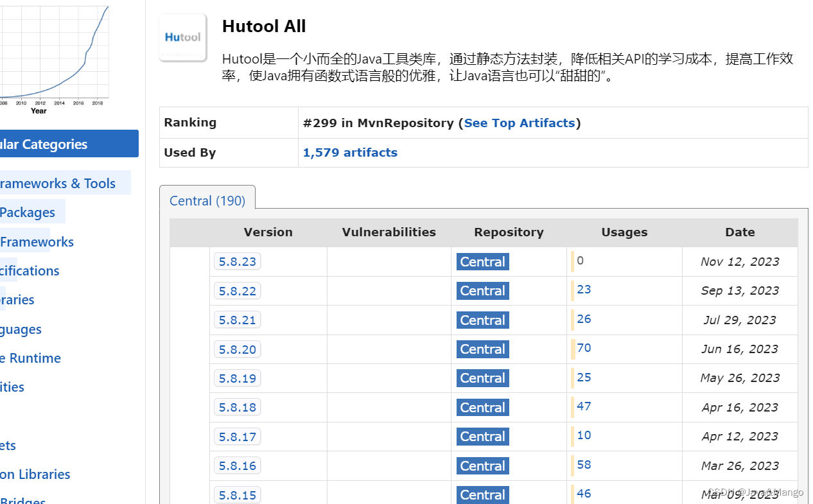Open usages count 23 for 5.8.22
This screenshot has width=813, height=504.
tap(584, 290)
